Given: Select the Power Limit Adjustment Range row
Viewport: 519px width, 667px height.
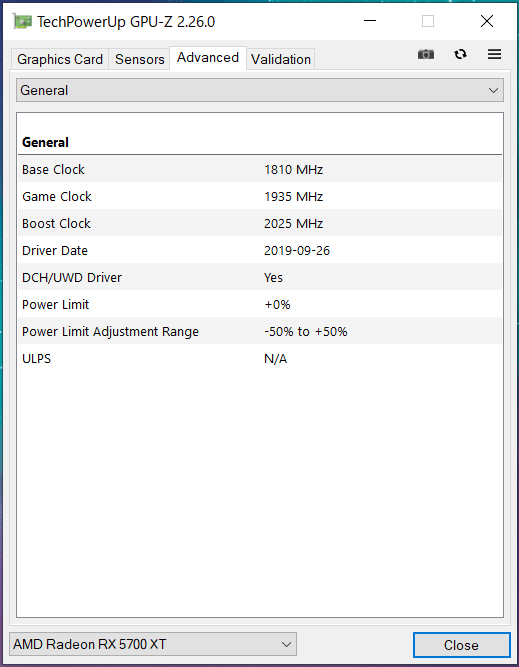Looking at the screenshot, I should pyautogui.click(x=260, y=331).
